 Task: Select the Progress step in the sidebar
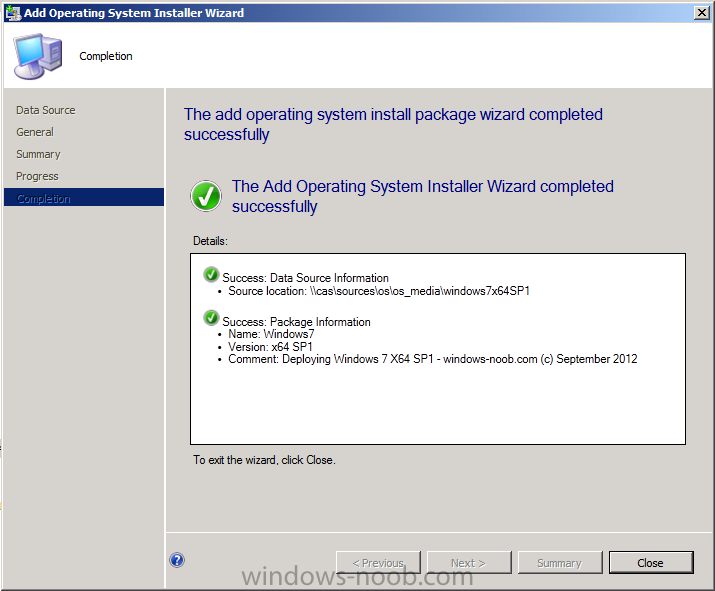point(37,176)
